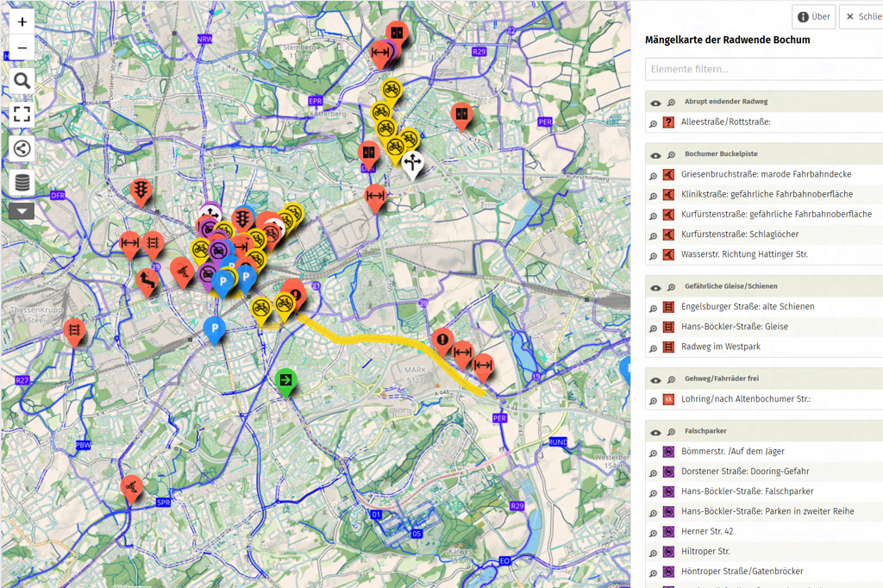Zoom to Falschparker layer

671,433
